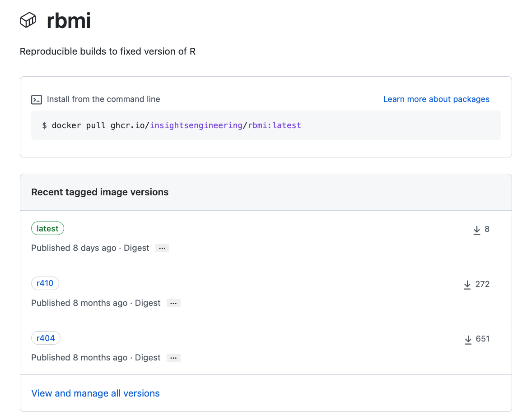Expand the digest ellipsis for the latest version
Viewport: 522px width, 420px height.
click(162, 248)
